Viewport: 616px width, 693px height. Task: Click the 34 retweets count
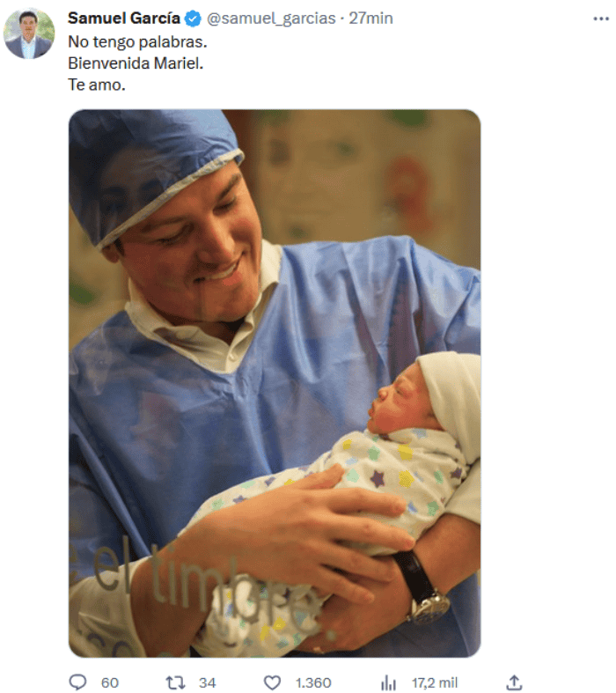pyautogui.click(x=207, y=682)
